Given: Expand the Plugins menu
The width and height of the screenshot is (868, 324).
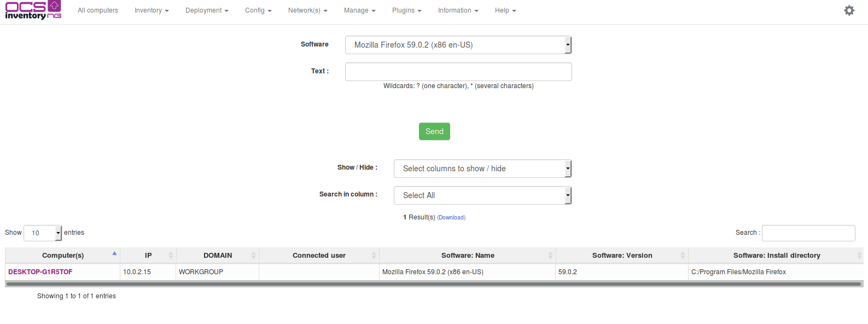Looking at the screenshot, I should [407, 10].
